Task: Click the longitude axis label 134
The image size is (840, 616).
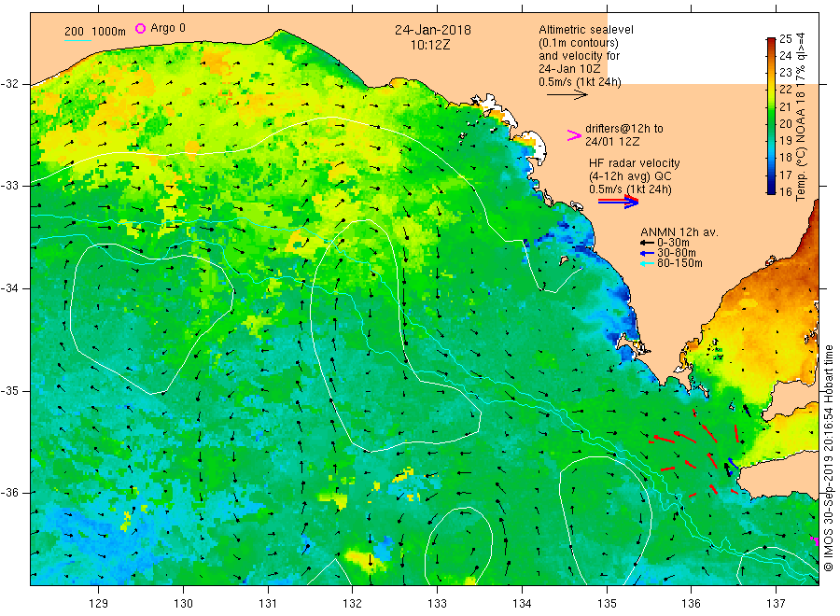Action: point(522,604)
